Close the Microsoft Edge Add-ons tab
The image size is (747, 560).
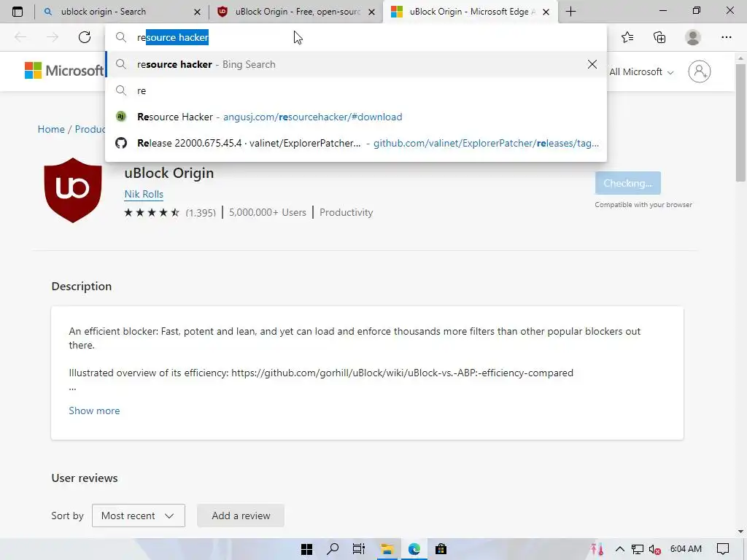(x=546, y=12)
